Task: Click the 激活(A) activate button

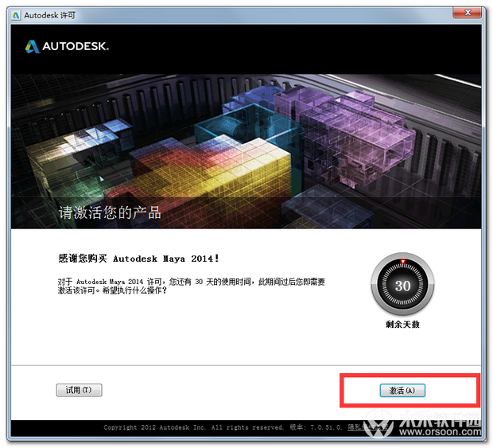Action: 402,391
